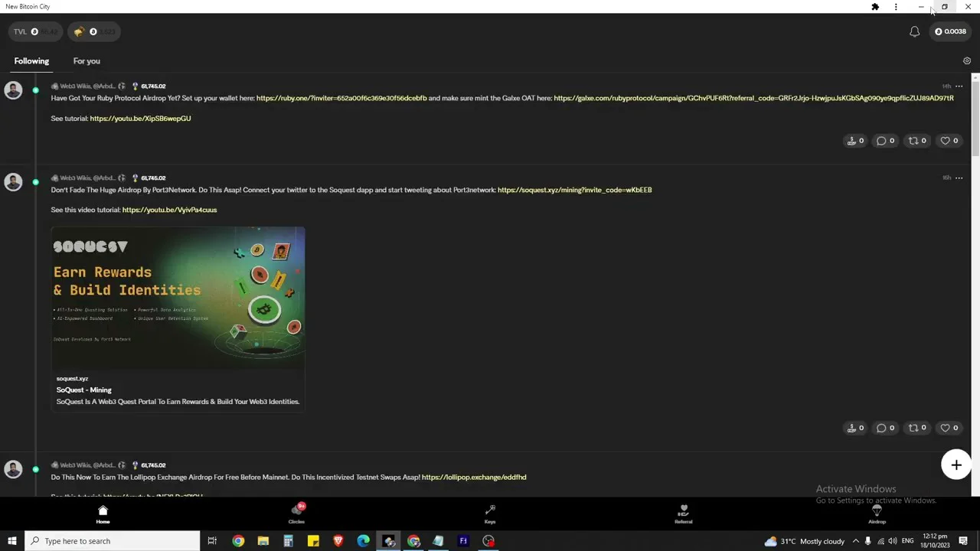This screenshot has height=551, width=980.
Task: Launch Microsoft Edge from taskbar
Action: 363,541
